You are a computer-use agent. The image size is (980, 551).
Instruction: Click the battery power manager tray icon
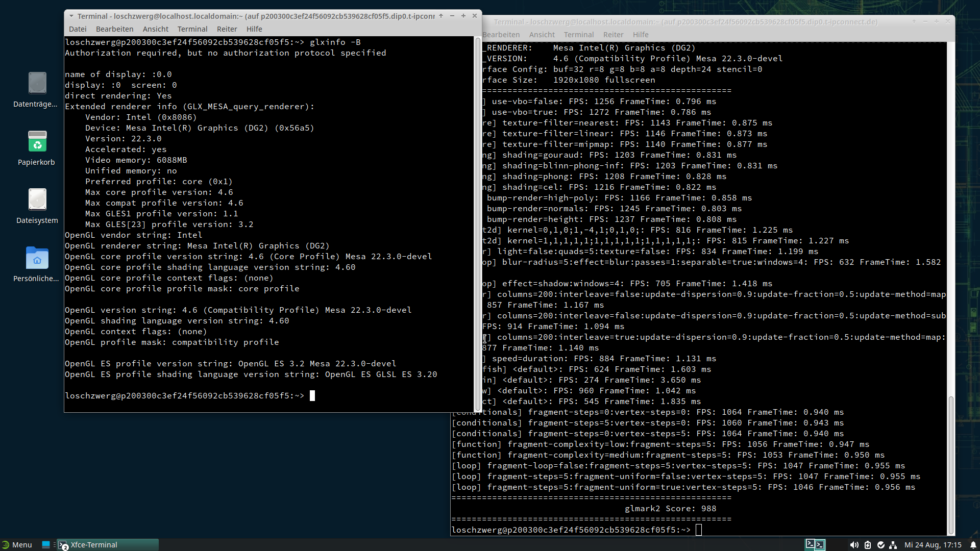click(x=868, y=545)
